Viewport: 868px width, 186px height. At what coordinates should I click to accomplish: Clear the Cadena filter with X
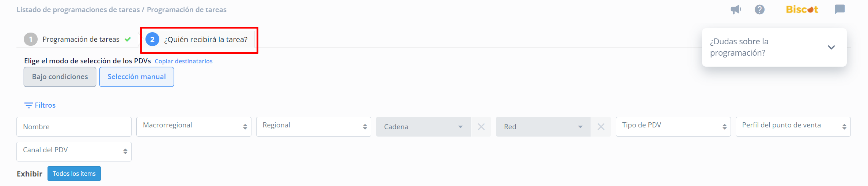[481, 127]
